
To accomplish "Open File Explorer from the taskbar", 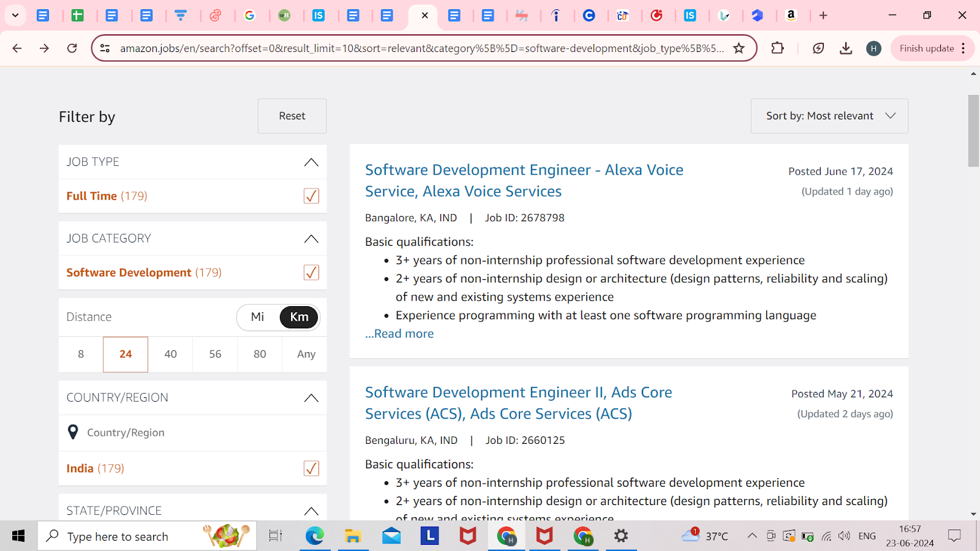I will 353,536.
